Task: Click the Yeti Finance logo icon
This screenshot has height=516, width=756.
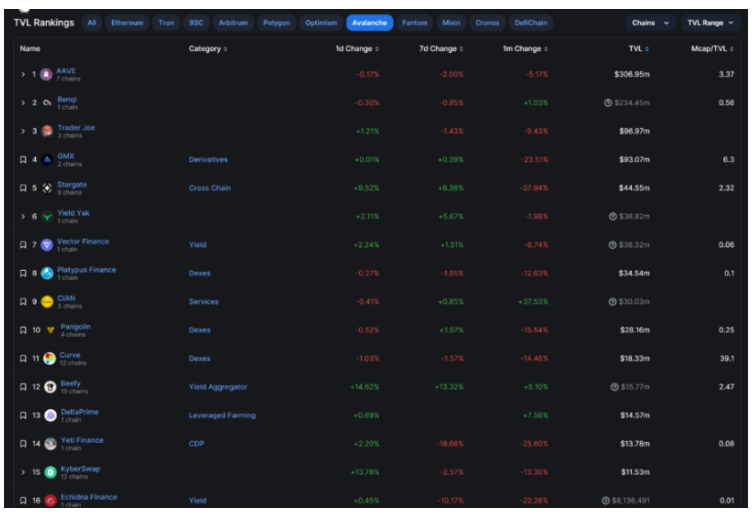Action: [x=51, y=444]
